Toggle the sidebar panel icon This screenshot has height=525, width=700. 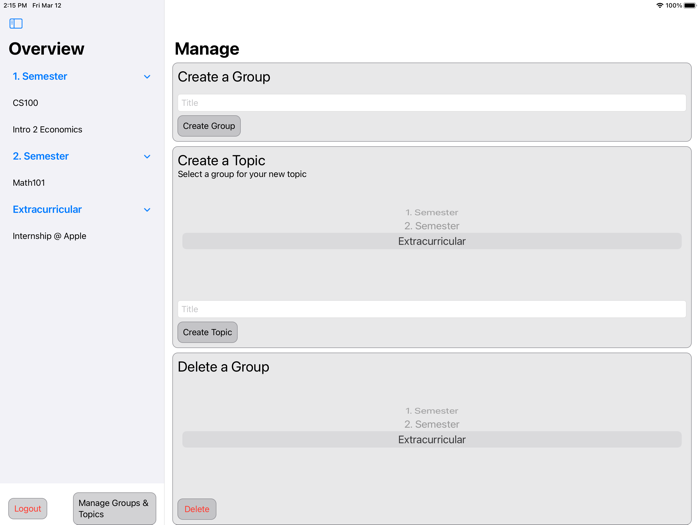pyautogui.click(x=16, y=23)
